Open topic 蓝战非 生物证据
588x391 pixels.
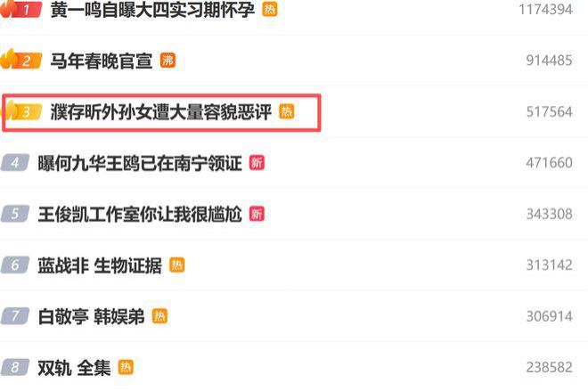(100, 265)
